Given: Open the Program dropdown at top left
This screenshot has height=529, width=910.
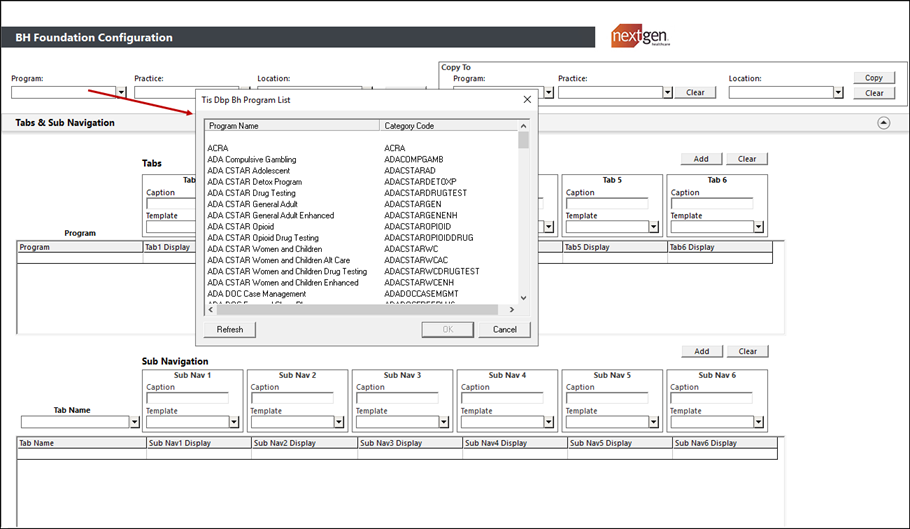Looking at the screenshot, I should (121, 93).
